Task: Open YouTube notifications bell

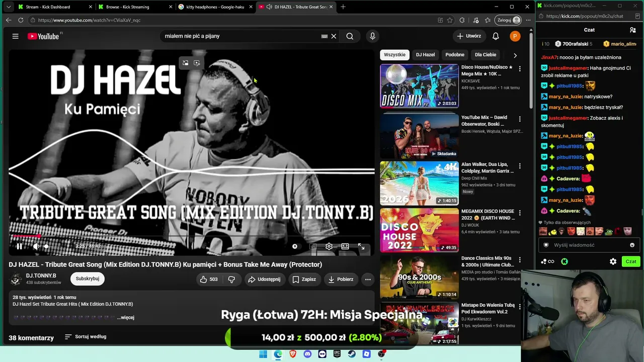Action: click(x=496, y=36)
